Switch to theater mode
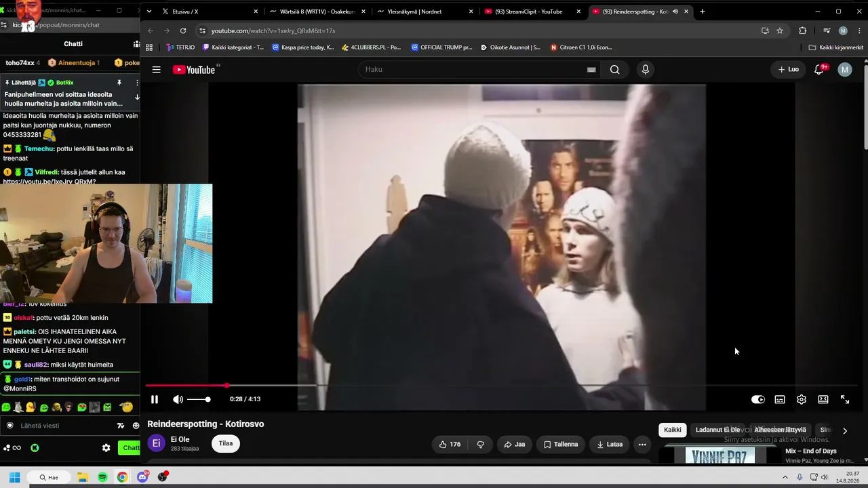The image size is (868, 488). point(823,399)
